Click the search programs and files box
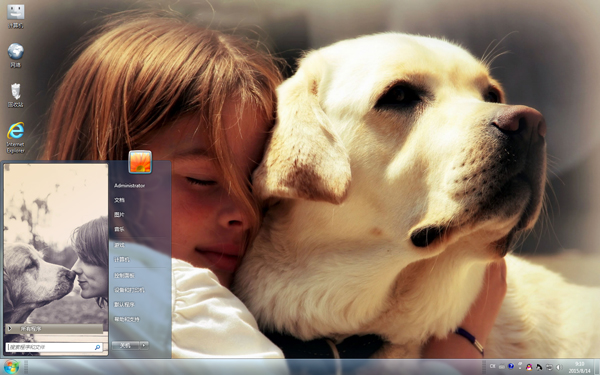Viewport: 600px width, 375px height. coord(54,347)
